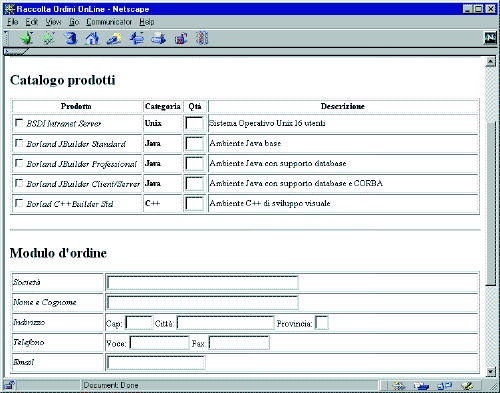Focus the Fax number field
500x393 pixels.
239,343
